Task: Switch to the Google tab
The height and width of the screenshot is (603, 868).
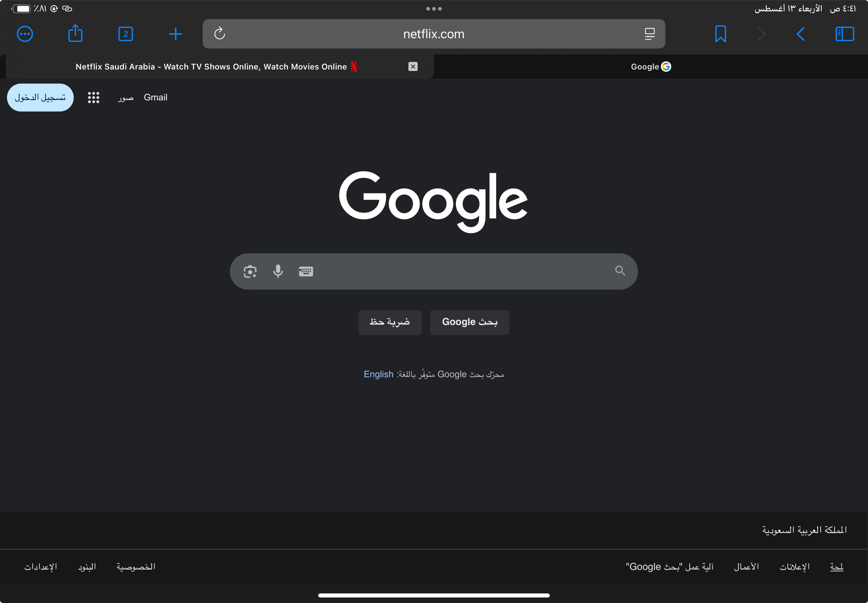Action: point(650,67)
